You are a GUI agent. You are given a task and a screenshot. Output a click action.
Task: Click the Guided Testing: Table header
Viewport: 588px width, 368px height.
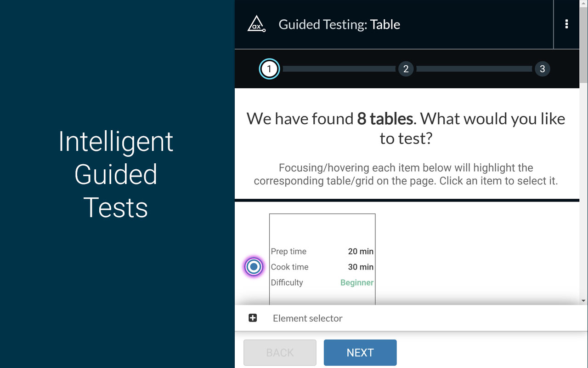339,24
